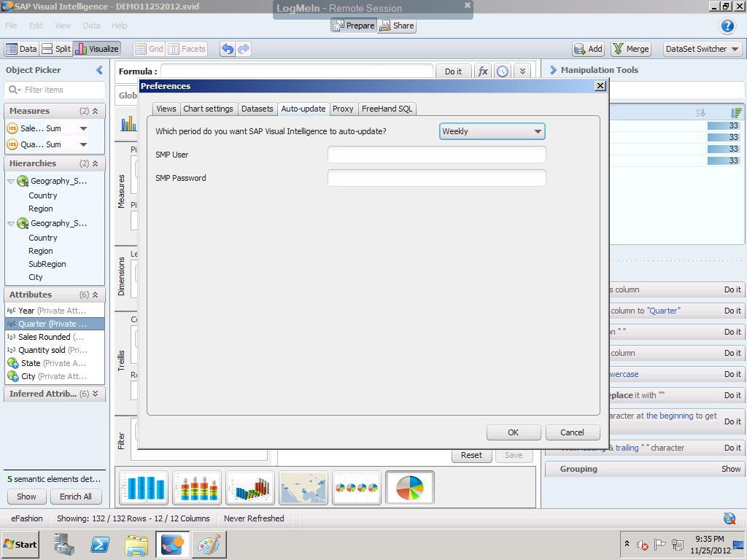Switch to the Share room

(396, 26)
